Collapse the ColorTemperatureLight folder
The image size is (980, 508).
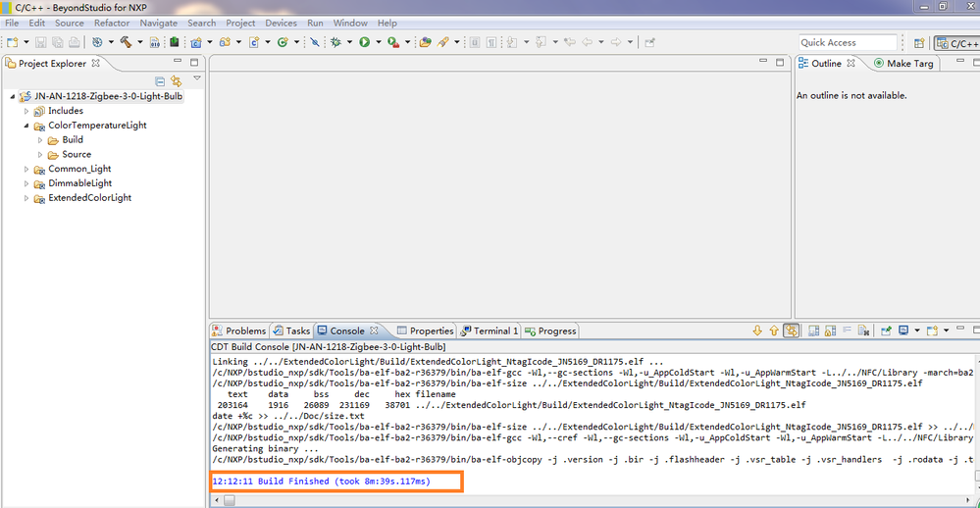pos(26,126)
